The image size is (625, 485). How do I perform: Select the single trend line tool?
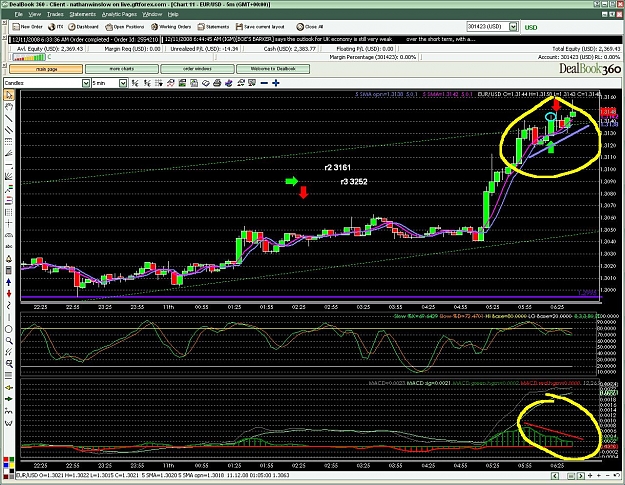pyautogui.click(x=9, y=118)
